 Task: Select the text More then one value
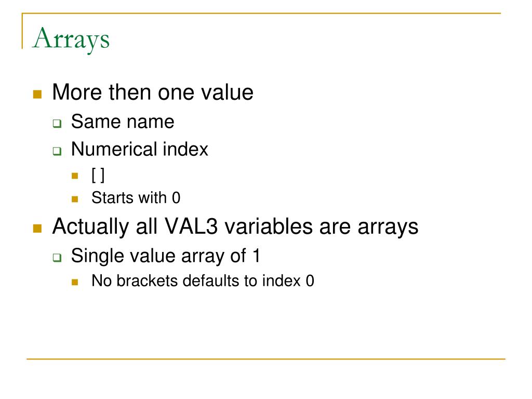[153, 92]
